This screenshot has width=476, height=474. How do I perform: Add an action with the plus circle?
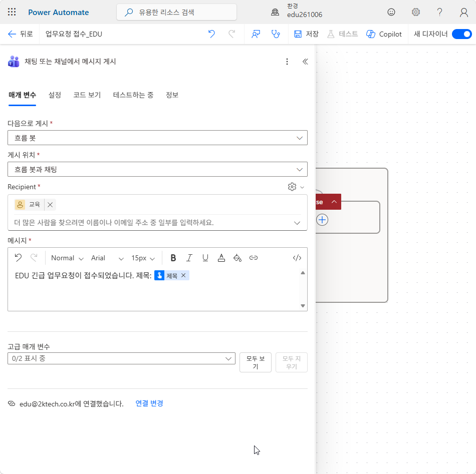pyautogui.click(x=322, y=220)
